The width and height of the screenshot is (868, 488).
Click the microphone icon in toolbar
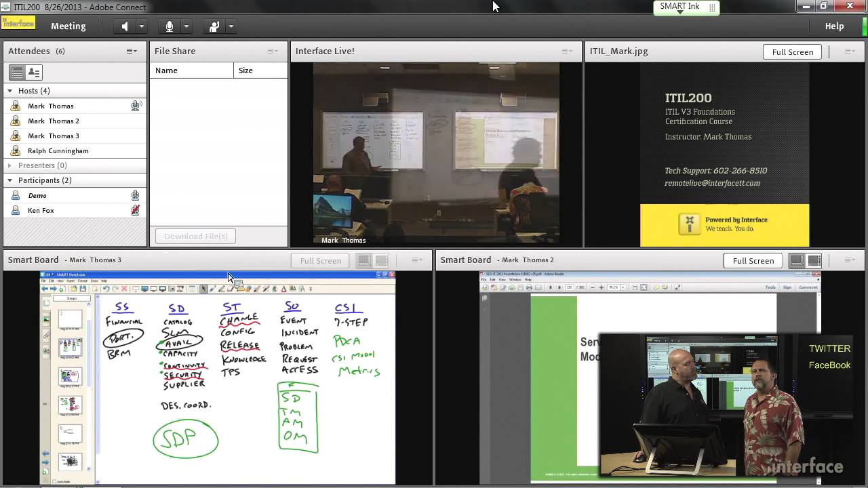[x=170, y=26]
